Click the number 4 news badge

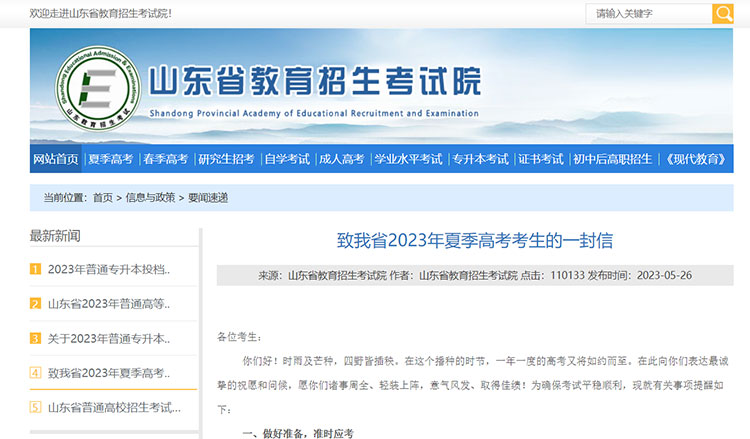tap(36, 373)
